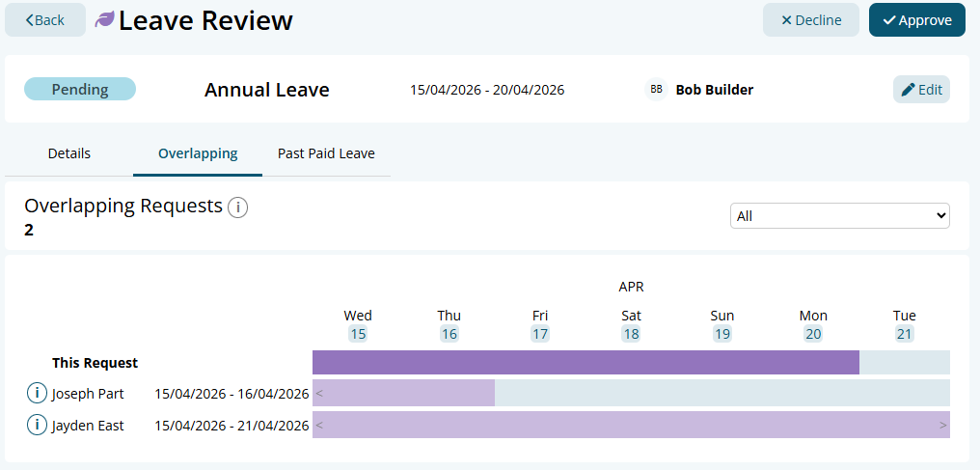The width and height of the screenshot is (980, 470).
Task: Open the All filter dropdown
Action: pos(839,216)
